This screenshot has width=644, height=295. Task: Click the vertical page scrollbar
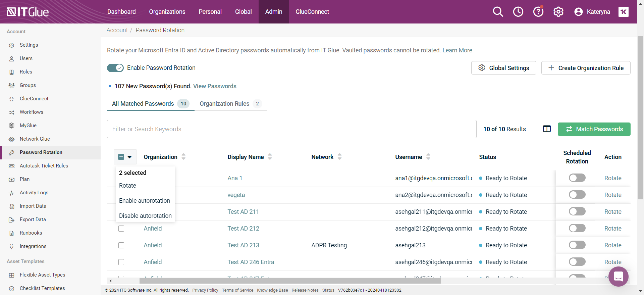(x=640, y=117)
